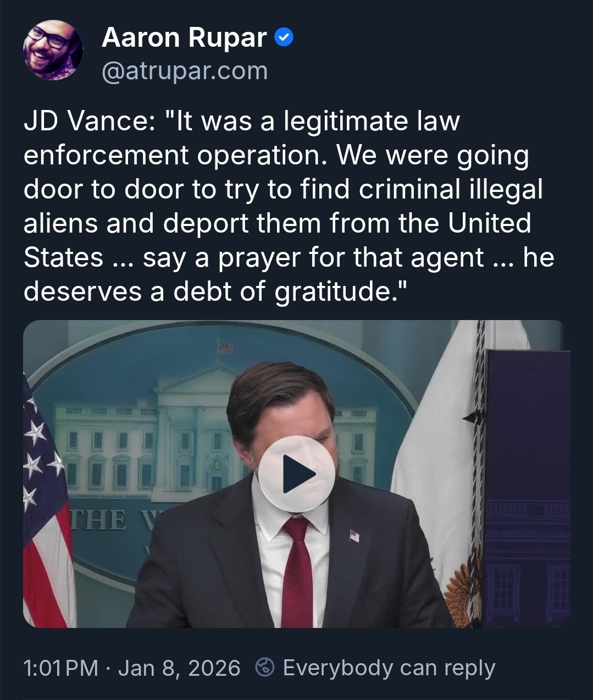This screenshot has width=593, height=700.
Task: Click the flag lapel pin in the video
Action: (354, 535)
